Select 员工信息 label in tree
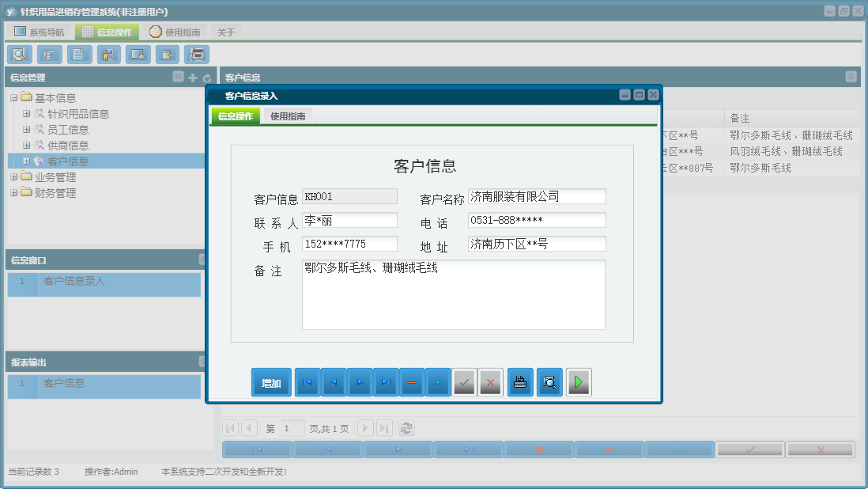This screenshot has height=489, width=868. 68,130
